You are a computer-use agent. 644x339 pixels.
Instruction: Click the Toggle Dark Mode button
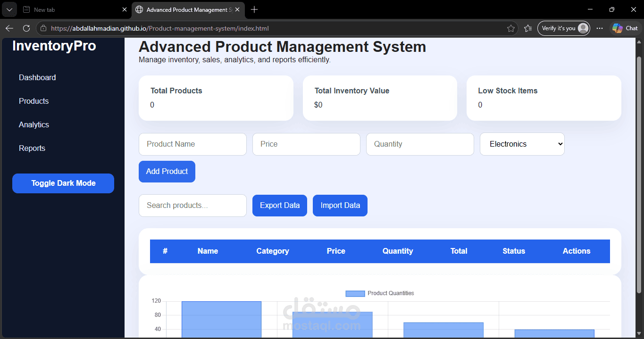pyautogui.click(x=63, y=183)
